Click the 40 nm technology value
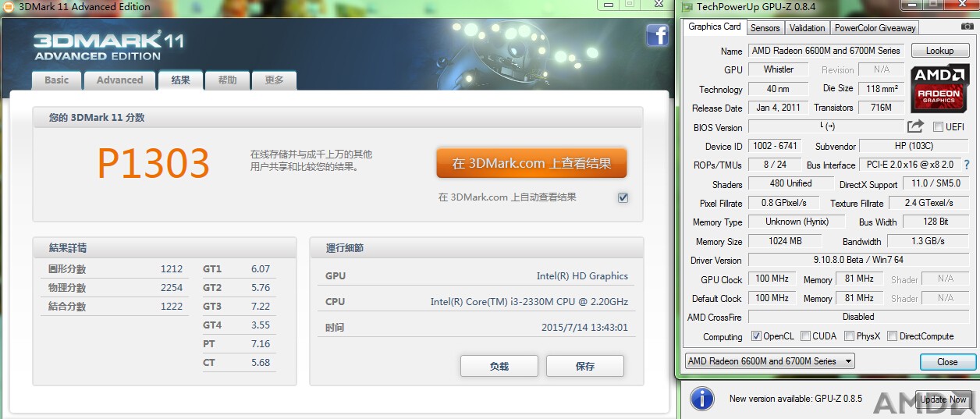 tap(778, 89)
